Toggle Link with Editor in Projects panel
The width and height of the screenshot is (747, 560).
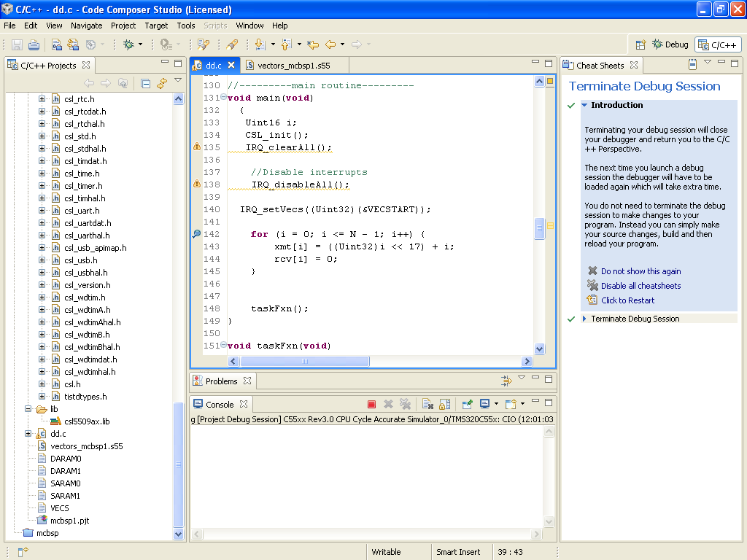(x=161, y=83)
